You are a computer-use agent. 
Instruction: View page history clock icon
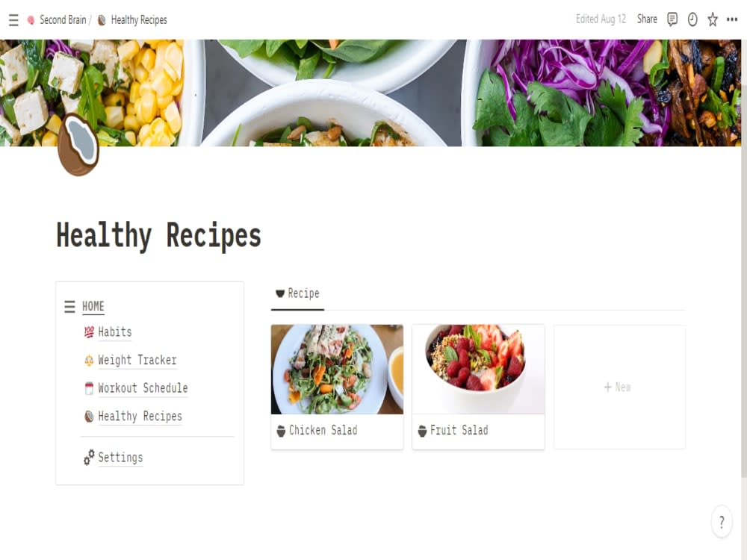pos(692,19)
